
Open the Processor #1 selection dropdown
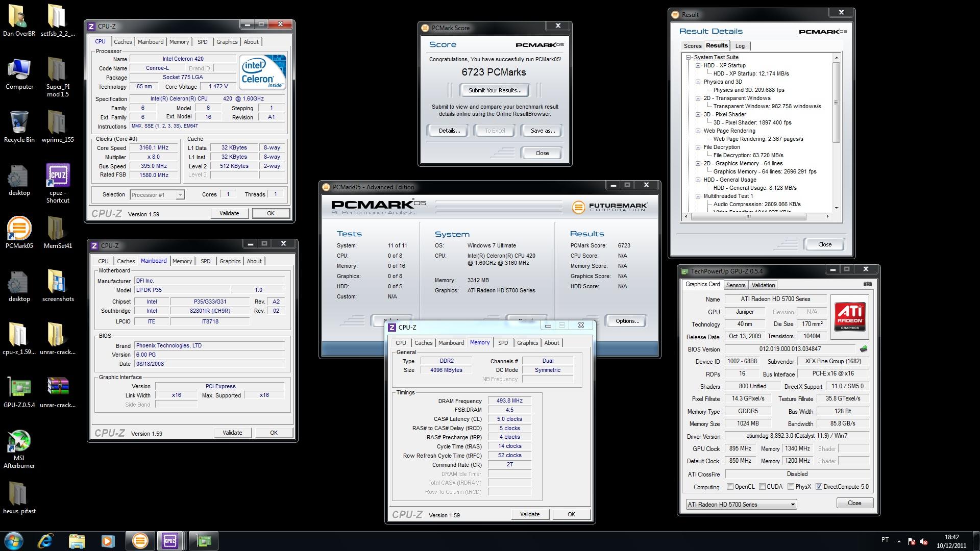coord(157,195)
